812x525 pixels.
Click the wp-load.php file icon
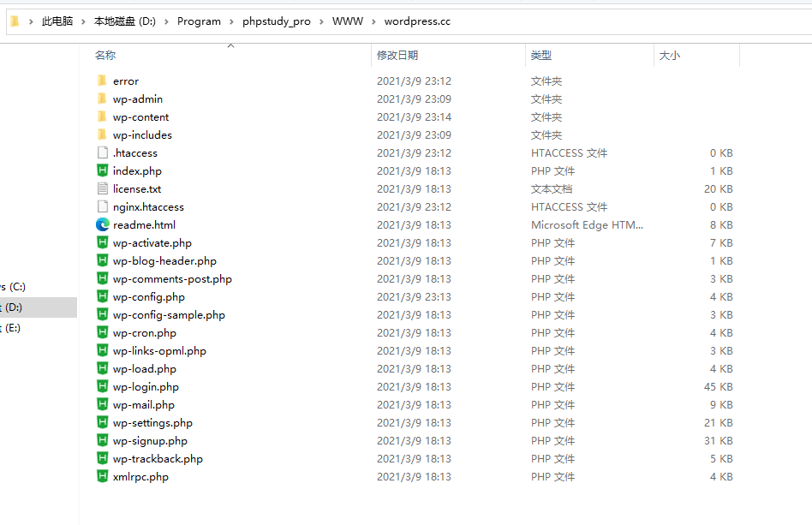(x=103, y=368)
